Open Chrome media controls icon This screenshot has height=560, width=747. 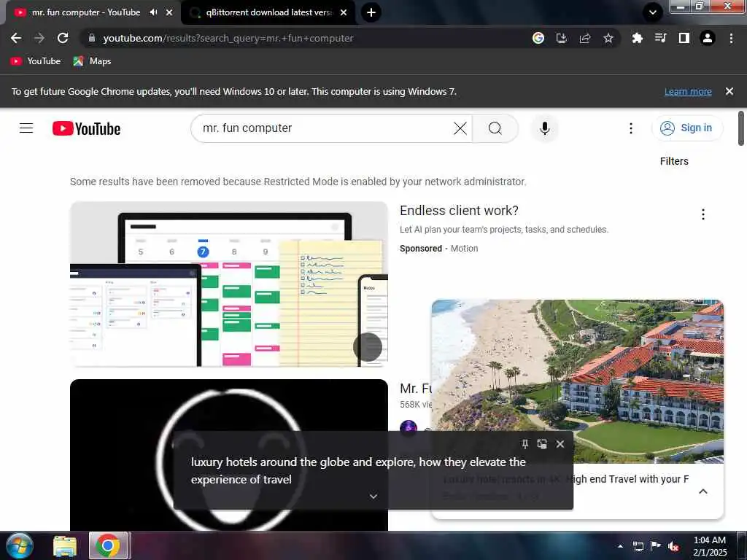660,38
